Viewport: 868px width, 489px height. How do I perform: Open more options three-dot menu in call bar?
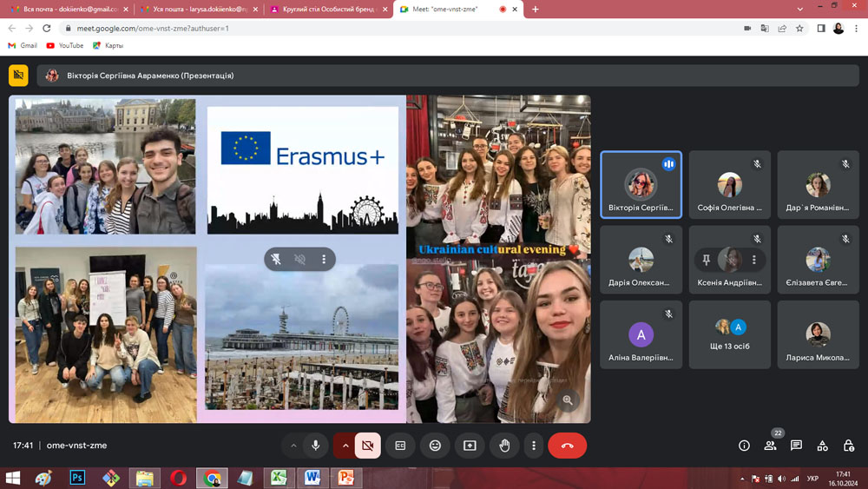(533, 446)
